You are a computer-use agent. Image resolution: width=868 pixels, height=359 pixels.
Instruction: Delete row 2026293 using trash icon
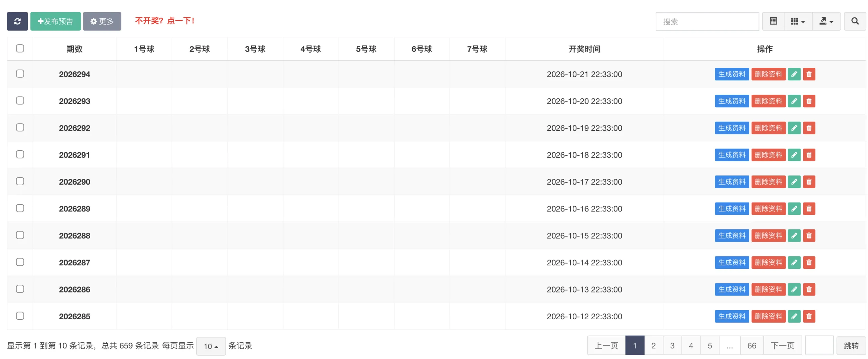[x=809, y=101]
